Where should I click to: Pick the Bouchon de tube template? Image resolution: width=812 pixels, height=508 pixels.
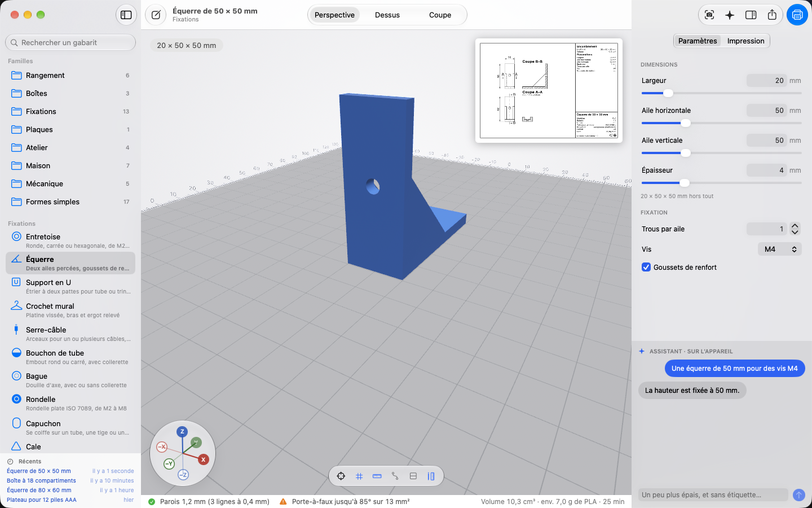tap(70, 357)
